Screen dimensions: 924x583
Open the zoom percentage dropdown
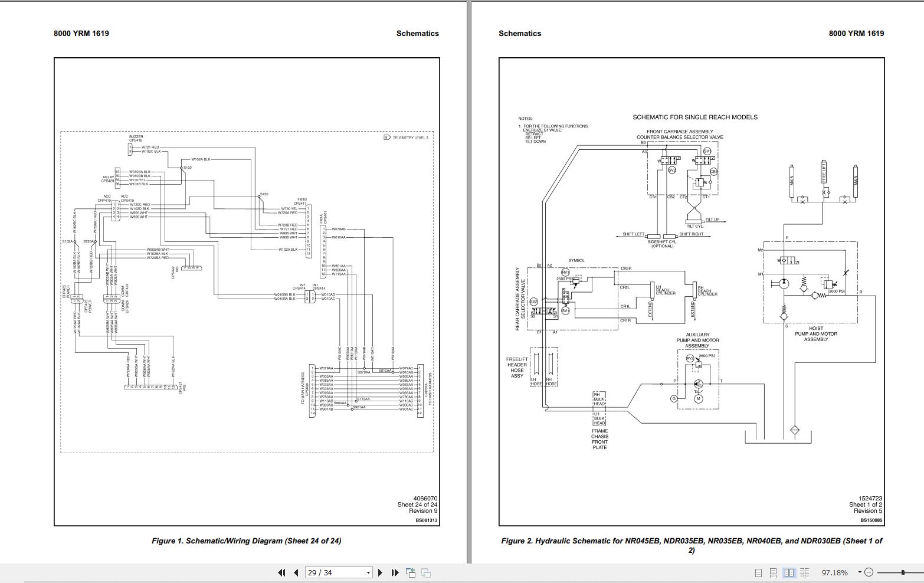tap(860, 572)
